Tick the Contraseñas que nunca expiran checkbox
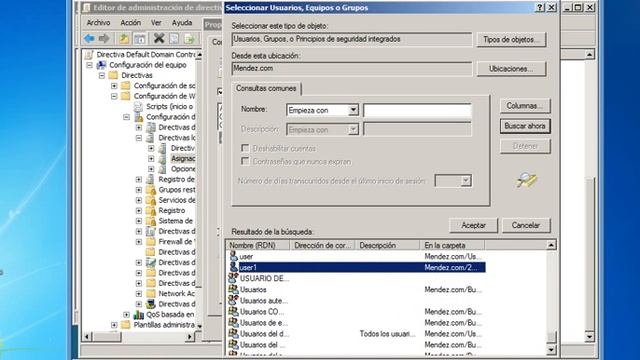The image size is (640, 360). [245, 161]
